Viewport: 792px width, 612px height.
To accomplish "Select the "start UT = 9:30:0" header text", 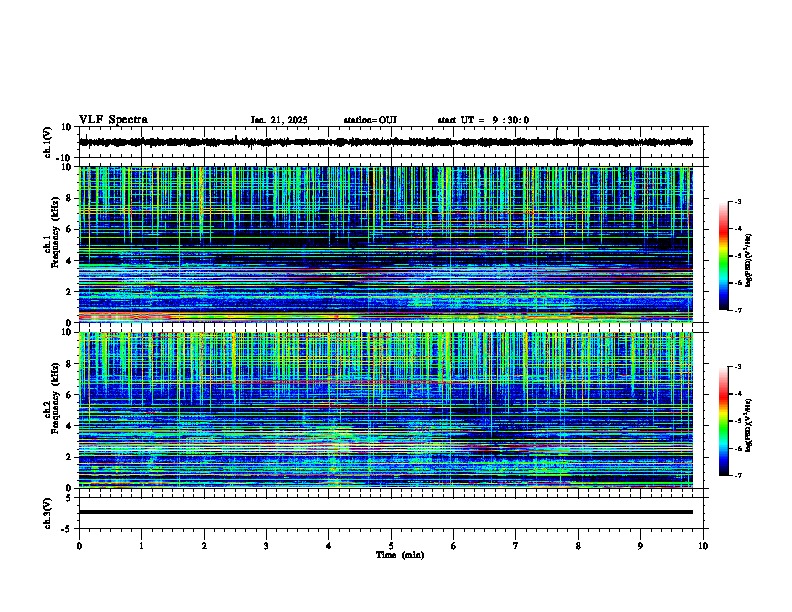I will click(483, 120).
